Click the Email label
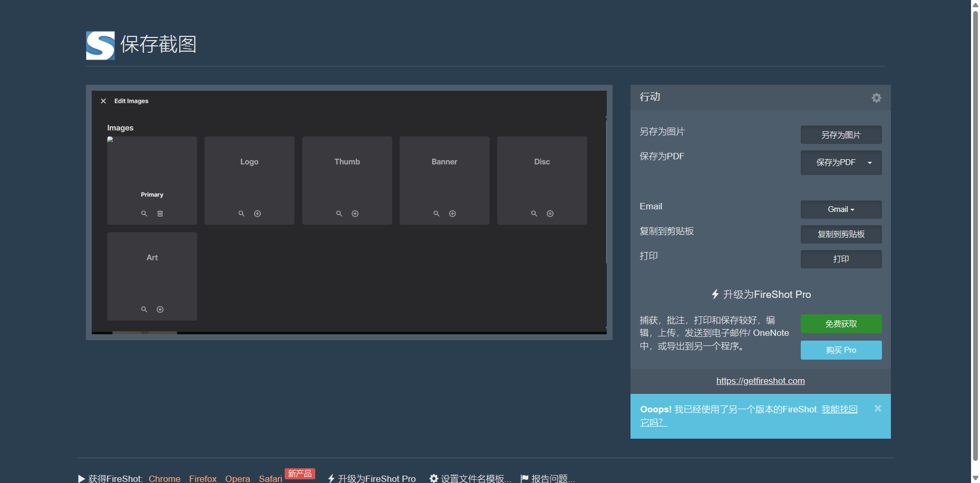The width and height of the screenshot is (980, 483). (651, 206)
